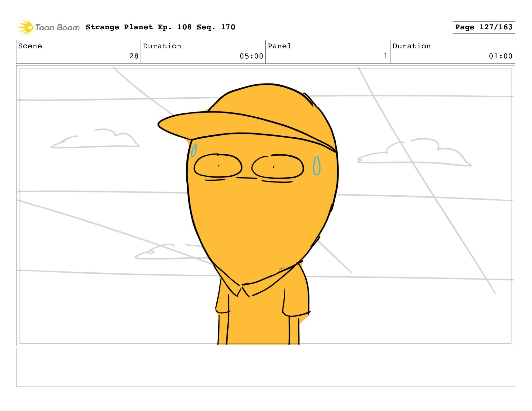Screen dimensions: 532x411
Task: Click the 'Page 127/163' box
Action: 484,27
